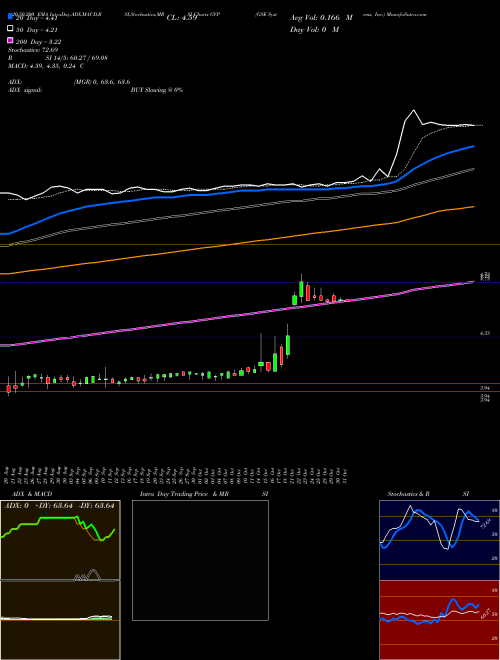
Task: Click the 'Day Vol: 0 M' label
Action: pyautogui.click(x=315, y=29)
